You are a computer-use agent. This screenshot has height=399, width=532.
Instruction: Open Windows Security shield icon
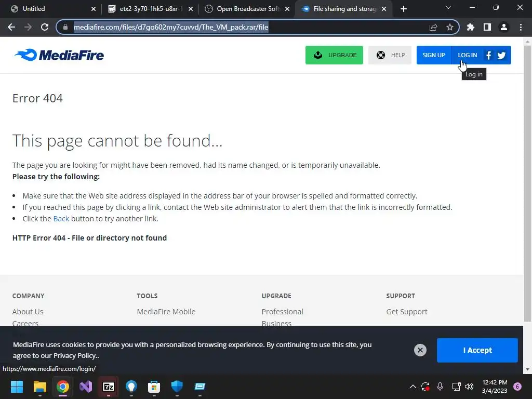pos(177,387)
